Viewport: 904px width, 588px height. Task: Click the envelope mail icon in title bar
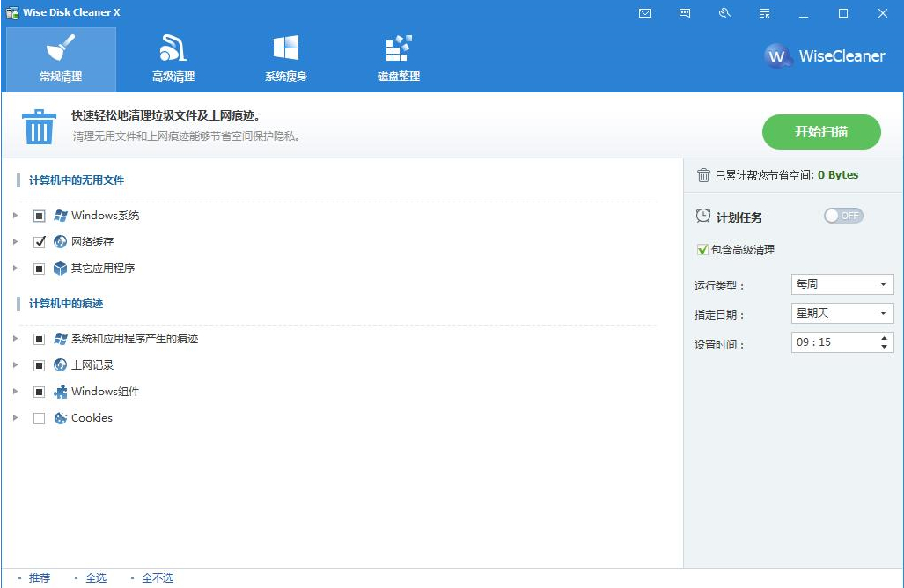click(645, 13)
